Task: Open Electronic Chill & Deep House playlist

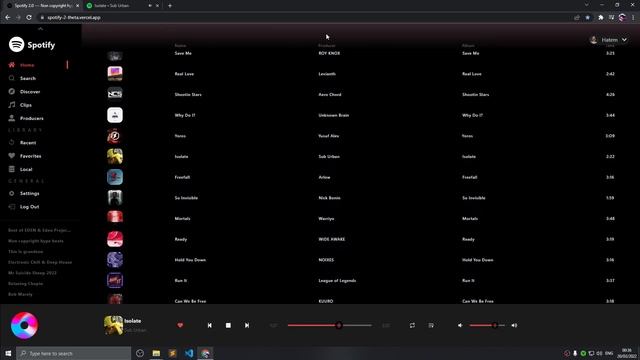Action: [40, 262]
